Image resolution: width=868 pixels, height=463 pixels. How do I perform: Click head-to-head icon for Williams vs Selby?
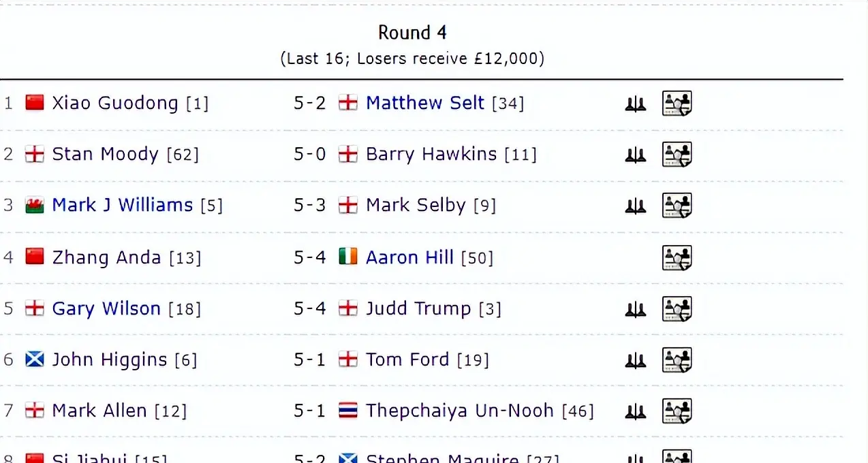[635, 206]
